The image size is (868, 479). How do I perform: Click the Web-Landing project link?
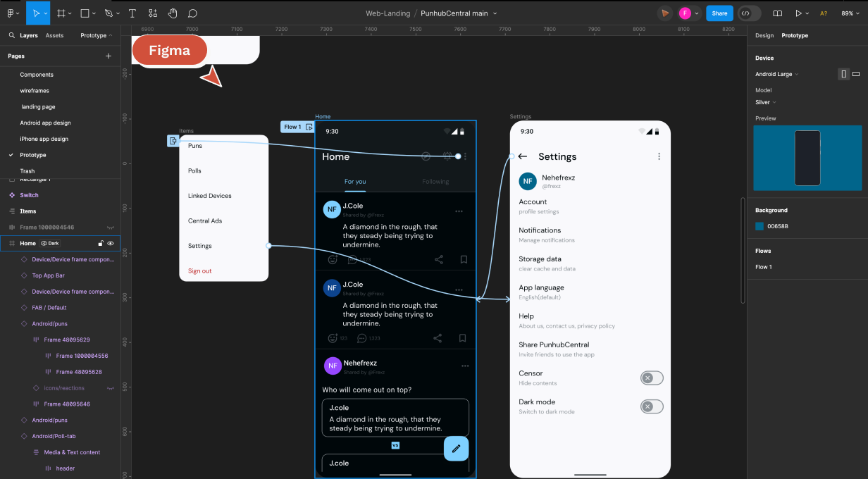pyautogui.click(x=387, y=13)
